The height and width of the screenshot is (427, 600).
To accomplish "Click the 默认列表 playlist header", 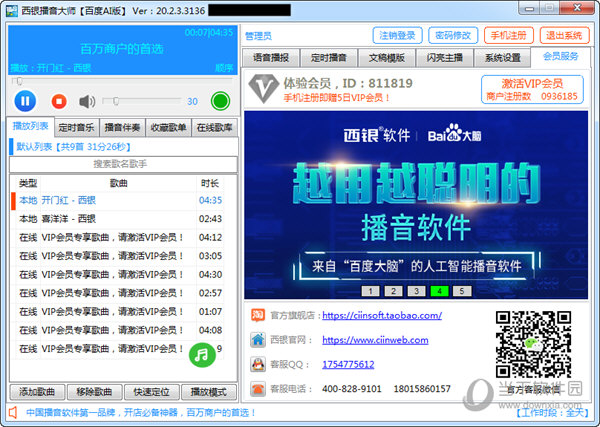I will coord(123,147).
